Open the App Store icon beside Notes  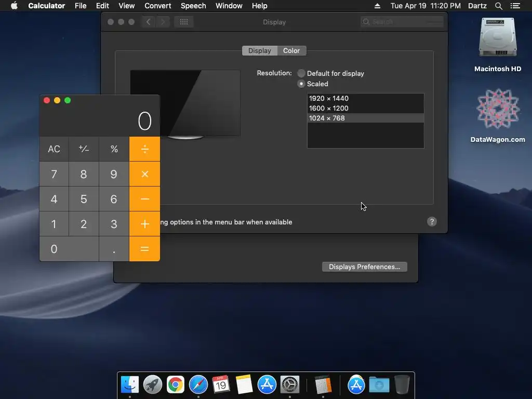click(x=267, y=385)
